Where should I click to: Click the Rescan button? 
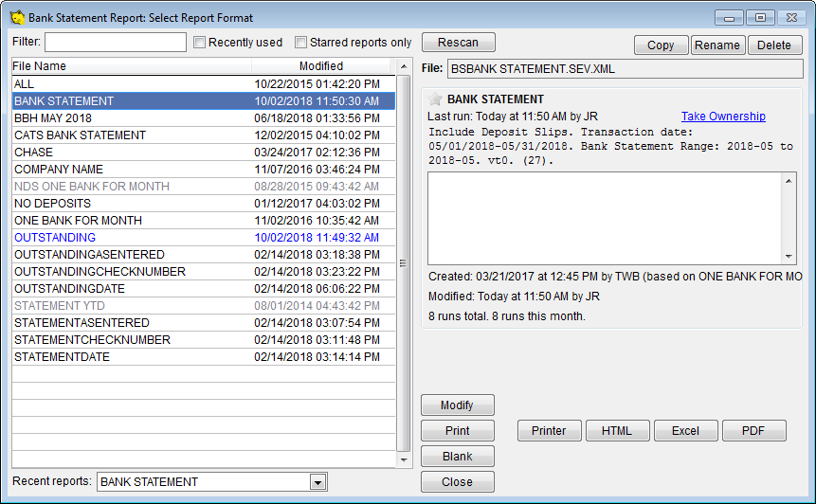458,42
